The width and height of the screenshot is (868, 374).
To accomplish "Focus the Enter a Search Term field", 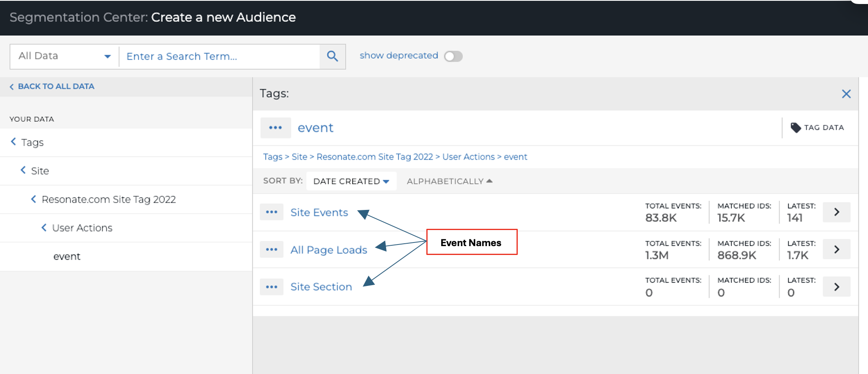I will click(x=219, y=56).
